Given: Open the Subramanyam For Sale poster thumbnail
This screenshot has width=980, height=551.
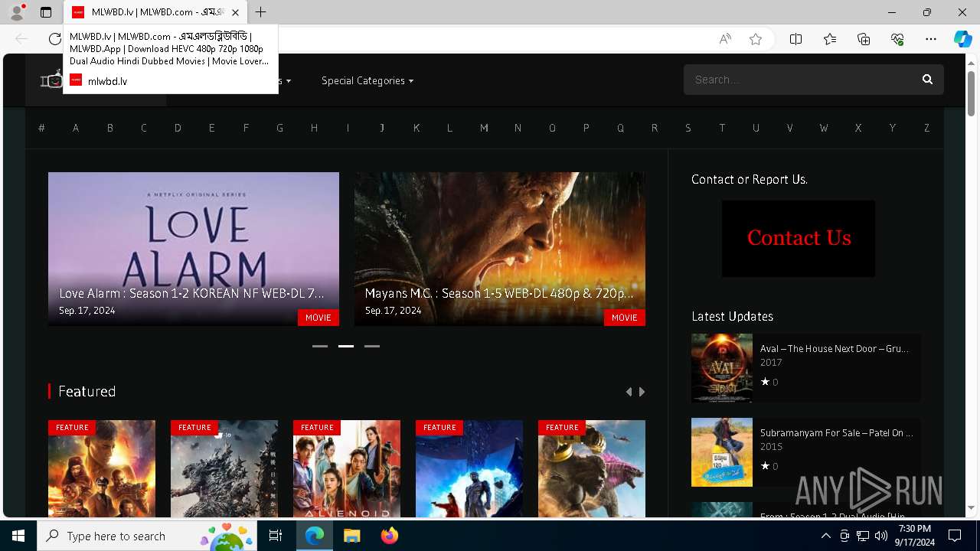Looking at the screenshot, I should (722, 452).
